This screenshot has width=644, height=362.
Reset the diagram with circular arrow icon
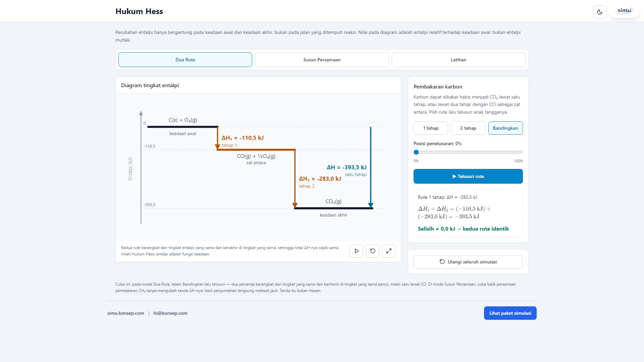click(x=373, y=251)
